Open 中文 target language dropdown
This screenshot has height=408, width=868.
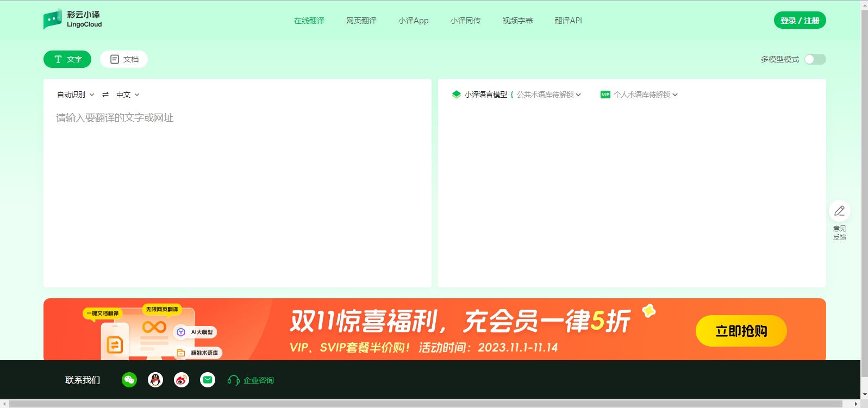[128, 95]
